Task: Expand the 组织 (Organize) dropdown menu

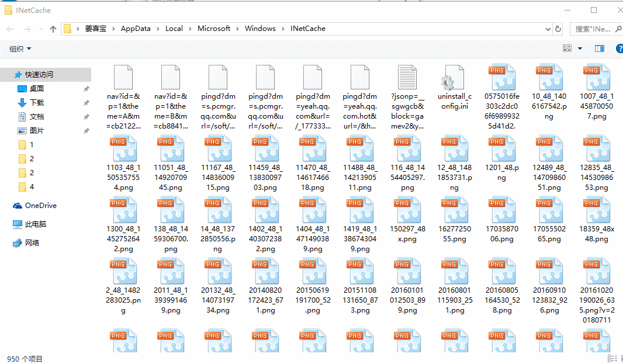Action: [x=20, y=49]
